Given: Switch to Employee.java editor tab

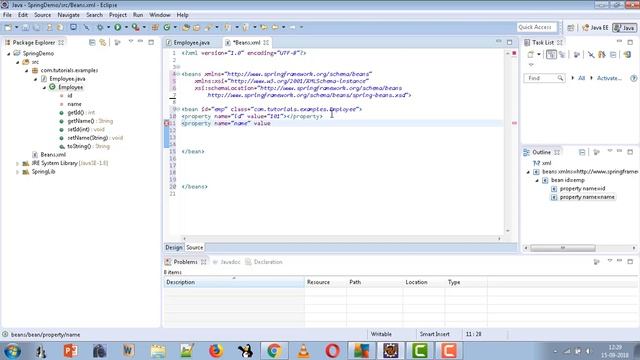Looking at the screenshot, I should click(x=191, y=42).
